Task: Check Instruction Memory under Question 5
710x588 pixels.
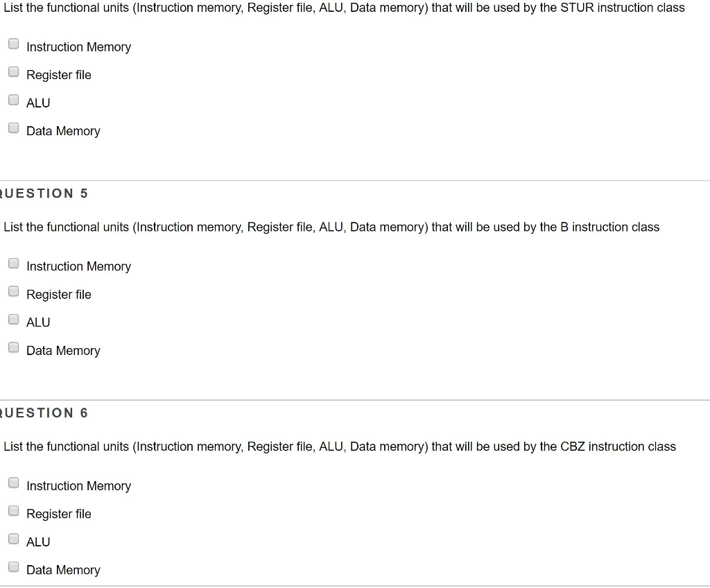Action: point(13,263)
